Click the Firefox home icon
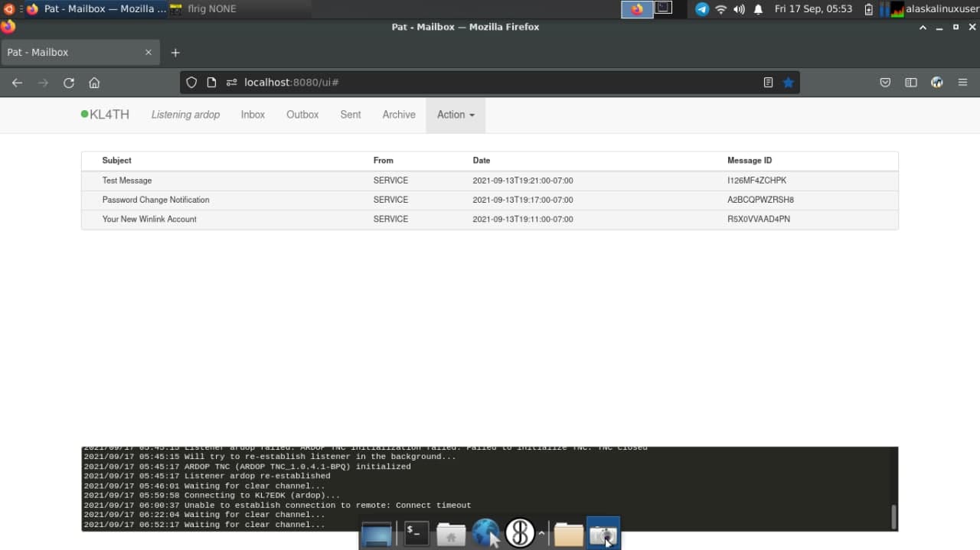Viewport: 980px width, 550px height. click(94, 83)
